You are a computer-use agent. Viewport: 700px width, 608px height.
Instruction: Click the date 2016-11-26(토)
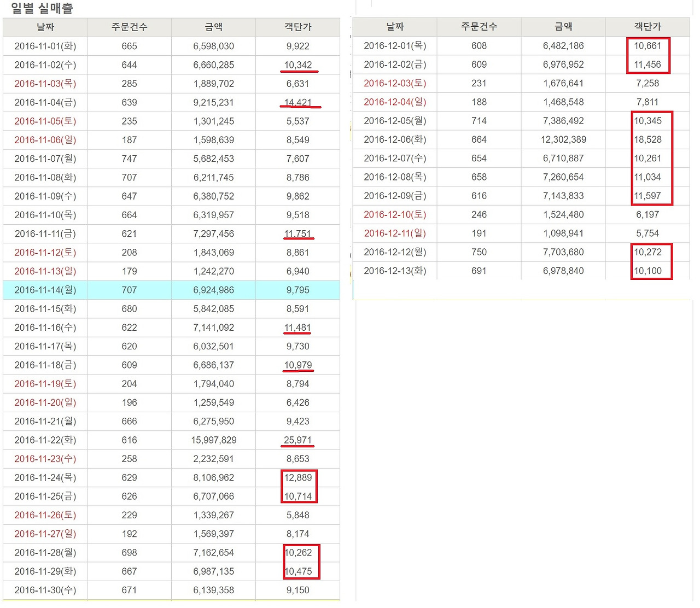tap(45, 515)
